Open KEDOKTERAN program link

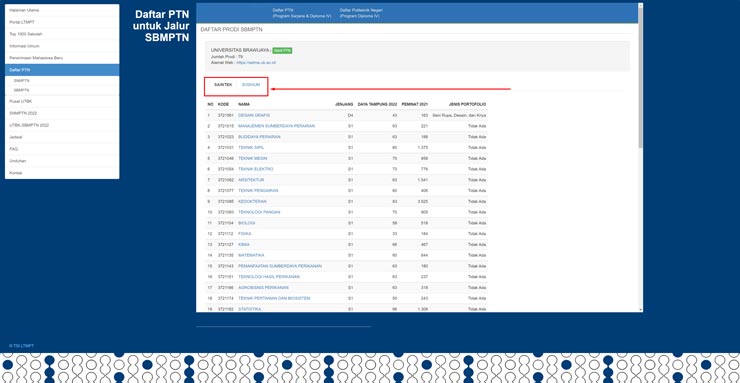pyautogui.click(x=252, y=201)
